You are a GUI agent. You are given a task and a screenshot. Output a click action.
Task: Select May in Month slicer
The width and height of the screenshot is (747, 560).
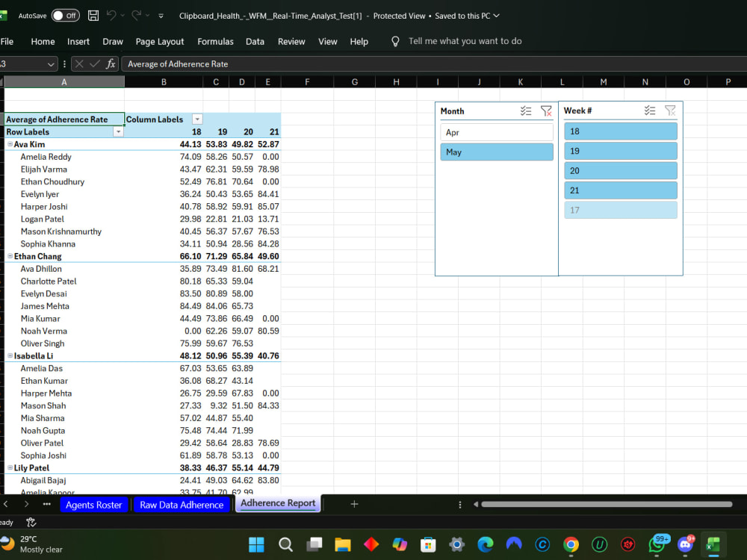(497, 152)
